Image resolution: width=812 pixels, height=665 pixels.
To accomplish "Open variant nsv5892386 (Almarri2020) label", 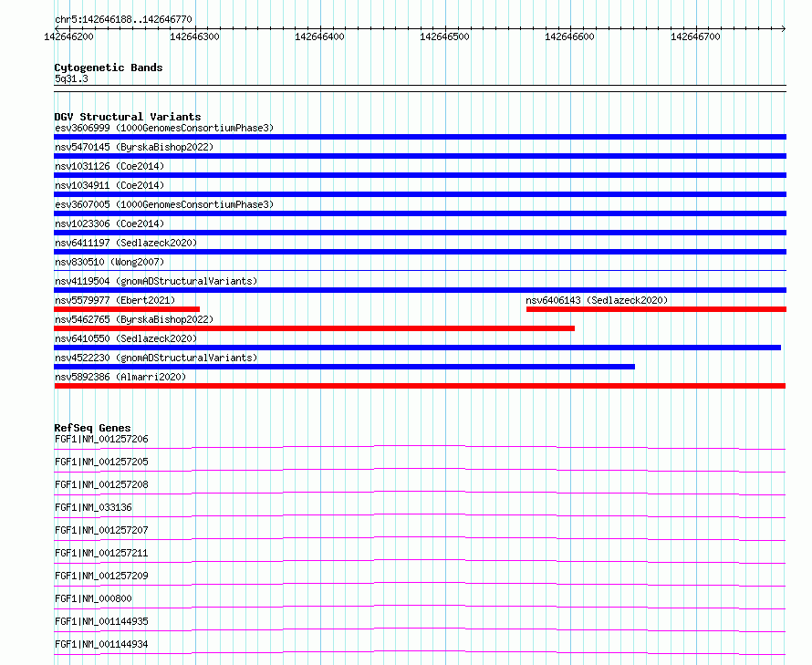I will [120, 377].
